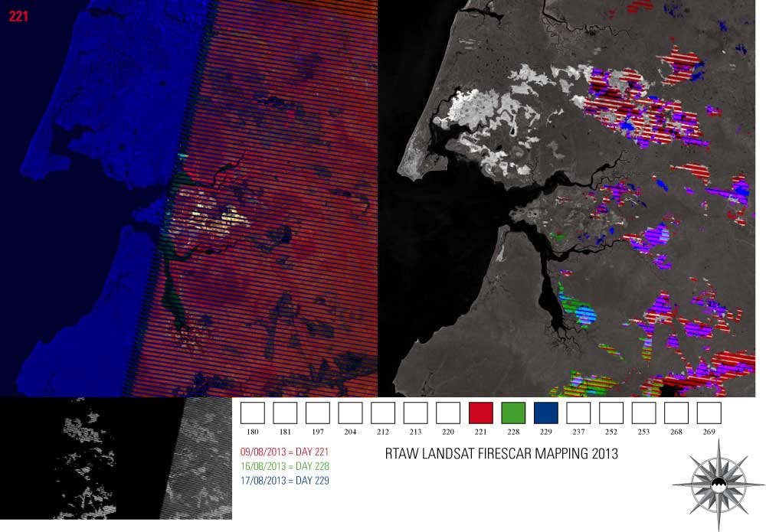Check the empty legend box for day 197
Image resolution: width=766 pixels, height=532 pixels.
(318, 413)
